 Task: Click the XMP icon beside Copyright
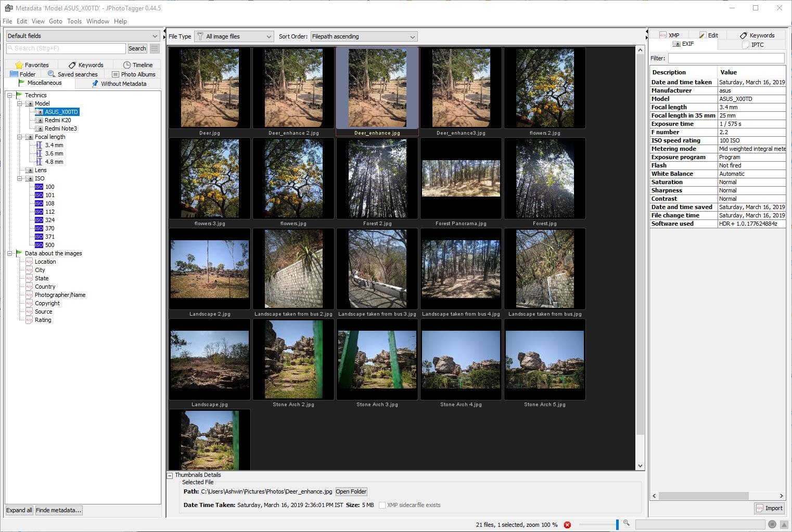click(29, 303)
